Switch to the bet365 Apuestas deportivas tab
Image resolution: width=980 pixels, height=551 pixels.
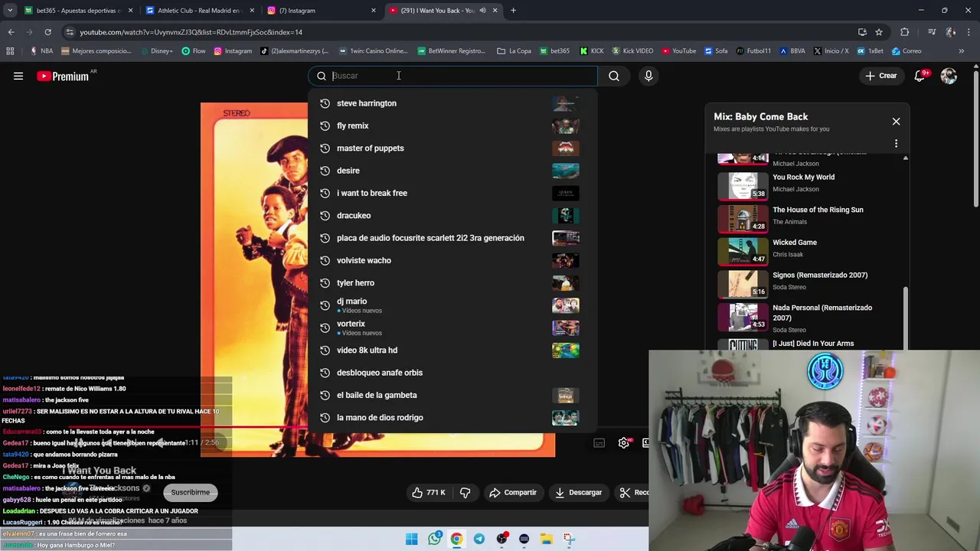tap(77, 11)
